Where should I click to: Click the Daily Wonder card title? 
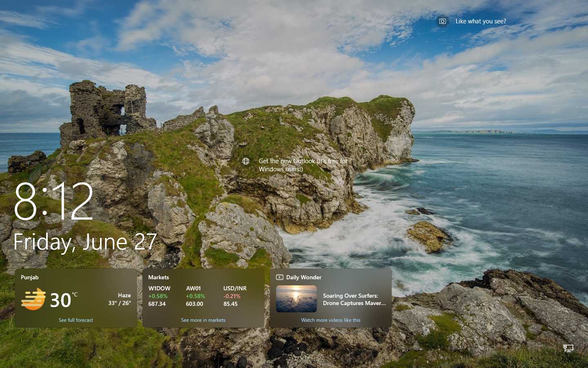point(304,277)
